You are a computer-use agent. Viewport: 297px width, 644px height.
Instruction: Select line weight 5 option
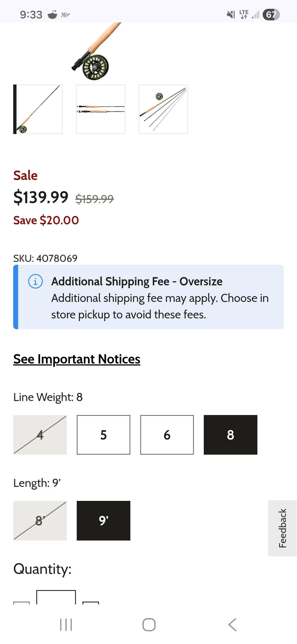click(103, 435)
